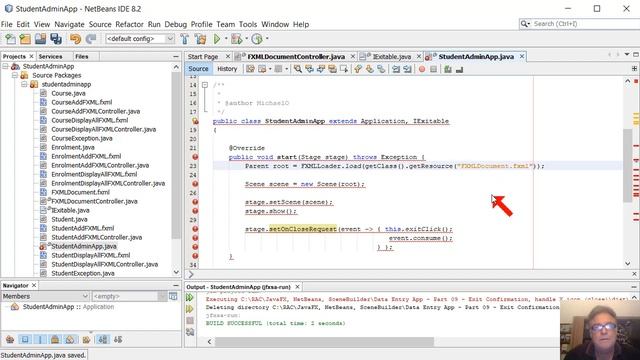Screen dimensions: 640x360
Task: Open the Refactor menu
Action: pos(129,24)
